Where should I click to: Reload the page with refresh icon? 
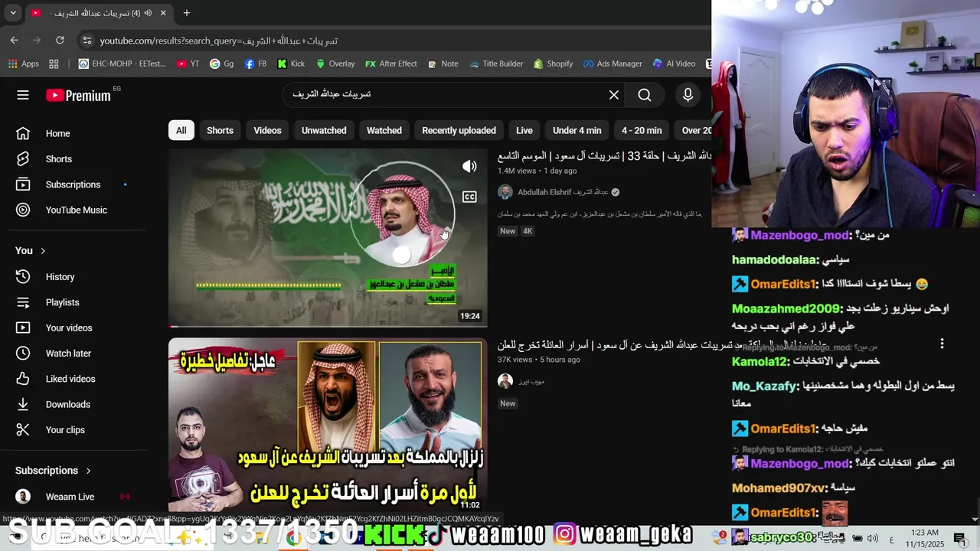click(x=60, y=40)
